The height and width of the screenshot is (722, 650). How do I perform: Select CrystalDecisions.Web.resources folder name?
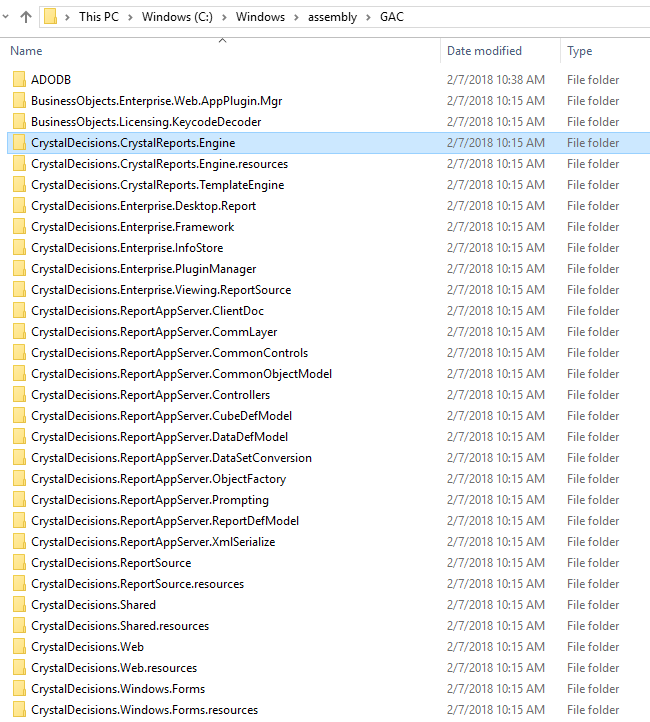(x=114, y=668)
